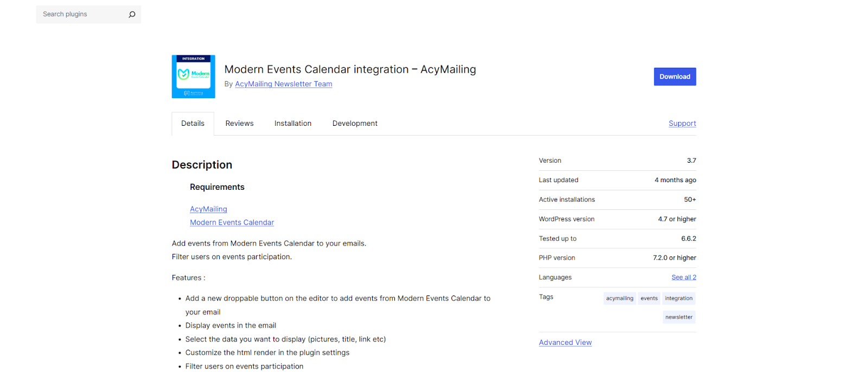
Task: Click the 'Version' label
Action: pos(550,161)
